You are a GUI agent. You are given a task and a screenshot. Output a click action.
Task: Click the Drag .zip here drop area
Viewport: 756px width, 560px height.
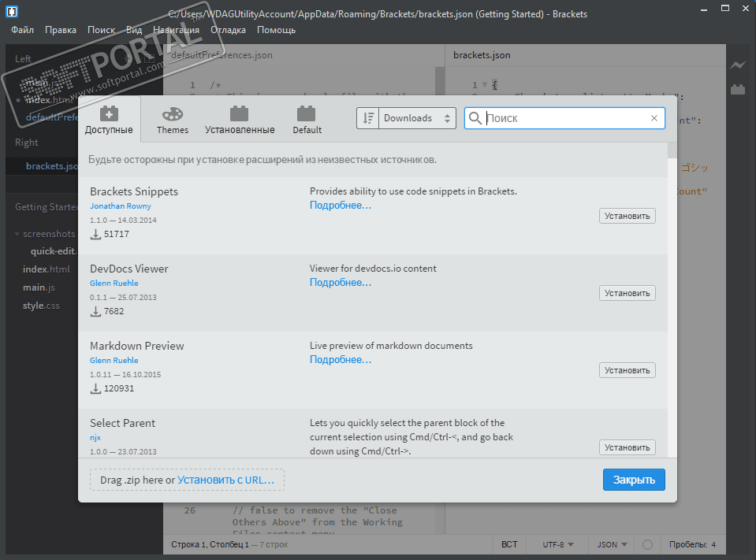187,480
